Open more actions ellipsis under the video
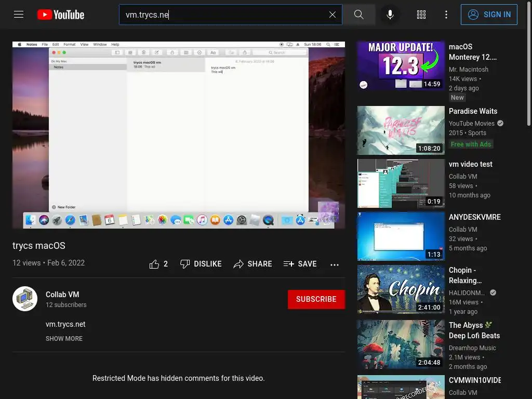The width and height of the screenshot is (532, 399). (x=335, y=264)
